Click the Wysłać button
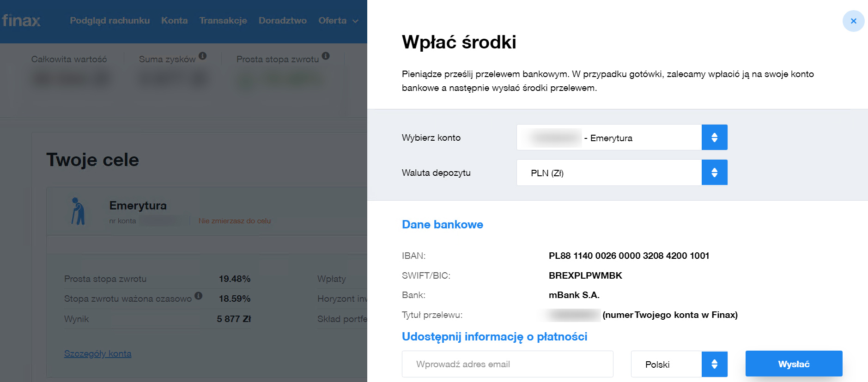868x382 pixels. 794,364
